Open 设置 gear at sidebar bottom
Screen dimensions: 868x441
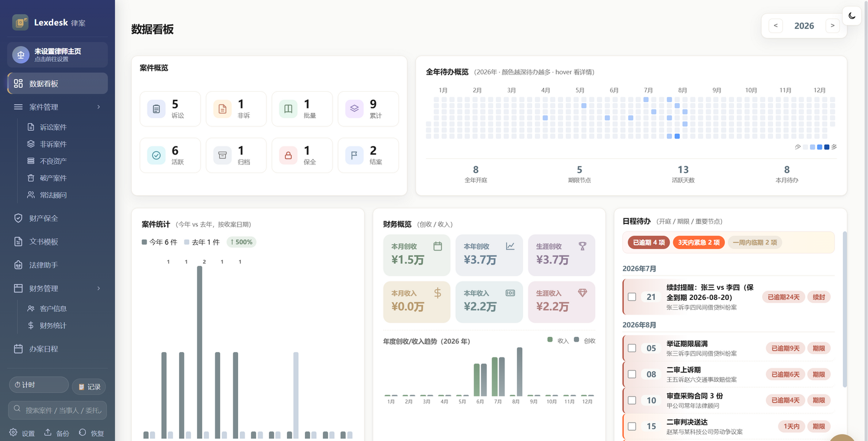coord(22,433)
